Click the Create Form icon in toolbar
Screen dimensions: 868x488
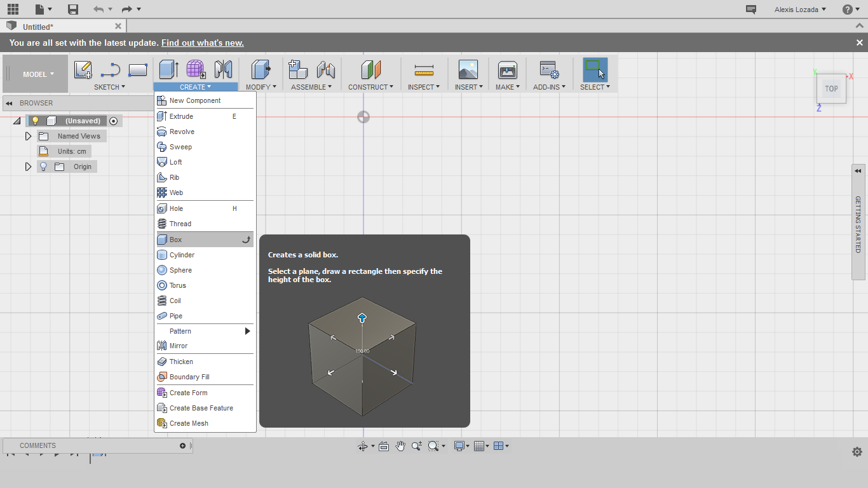pyautogui.click(x=196, y=69)
